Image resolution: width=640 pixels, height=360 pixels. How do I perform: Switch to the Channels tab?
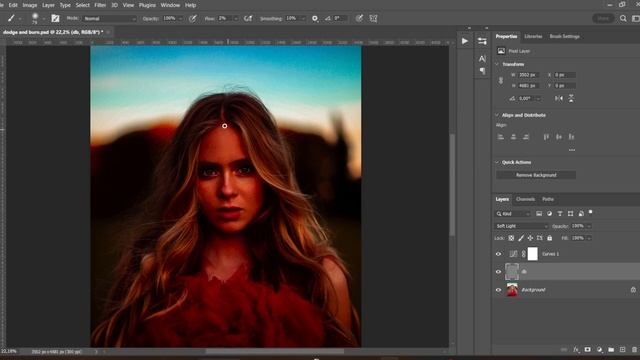(525, 199)
